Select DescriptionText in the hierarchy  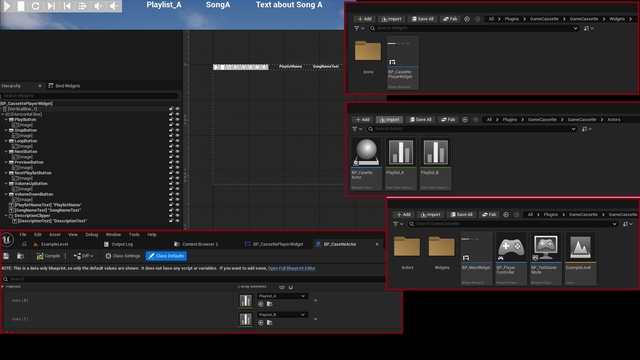[x=52, y=221]
